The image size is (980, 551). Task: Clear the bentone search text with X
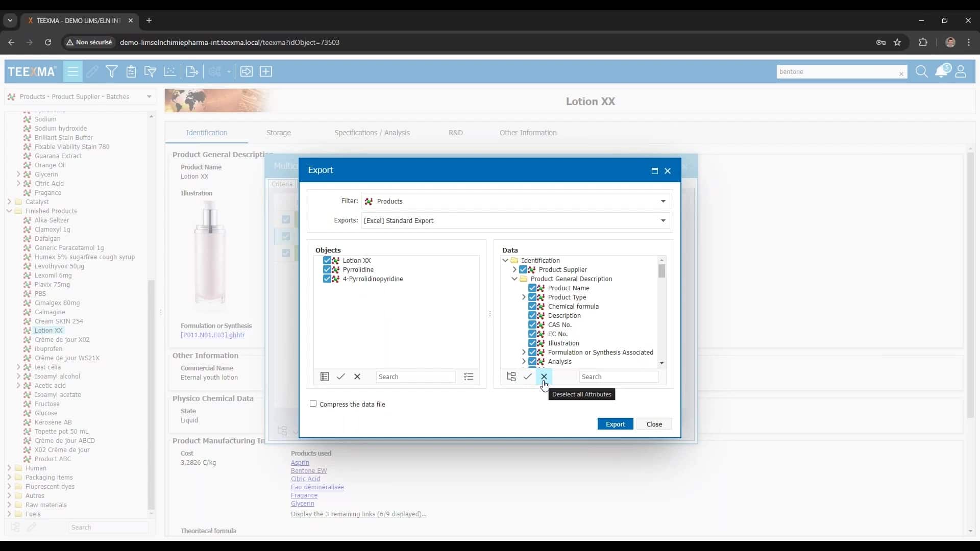(901, 74)
